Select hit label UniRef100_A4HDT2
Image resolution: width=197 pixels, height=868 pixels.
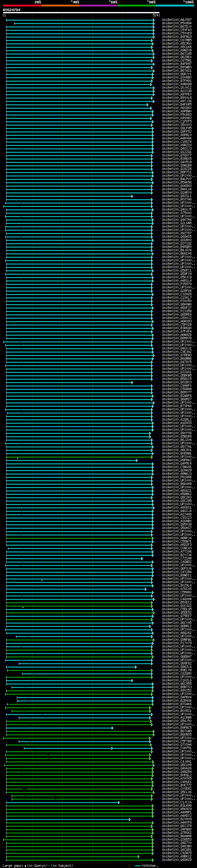[176, 816]
